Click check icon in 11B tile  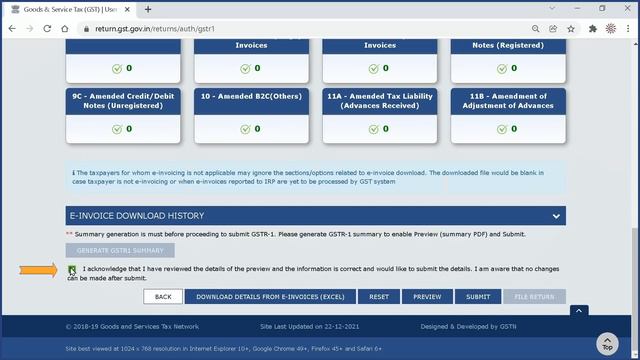coord(502,129)
